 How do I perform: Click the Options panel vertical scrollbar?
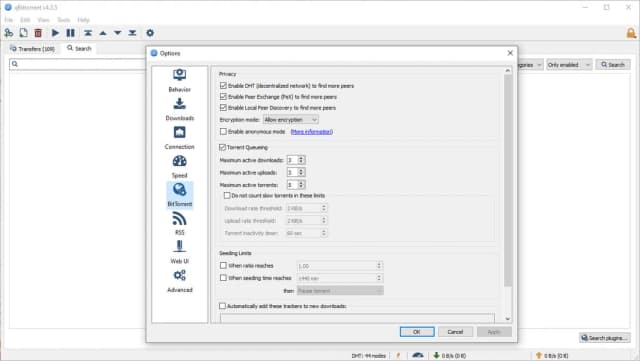click(x=508, y=180)
